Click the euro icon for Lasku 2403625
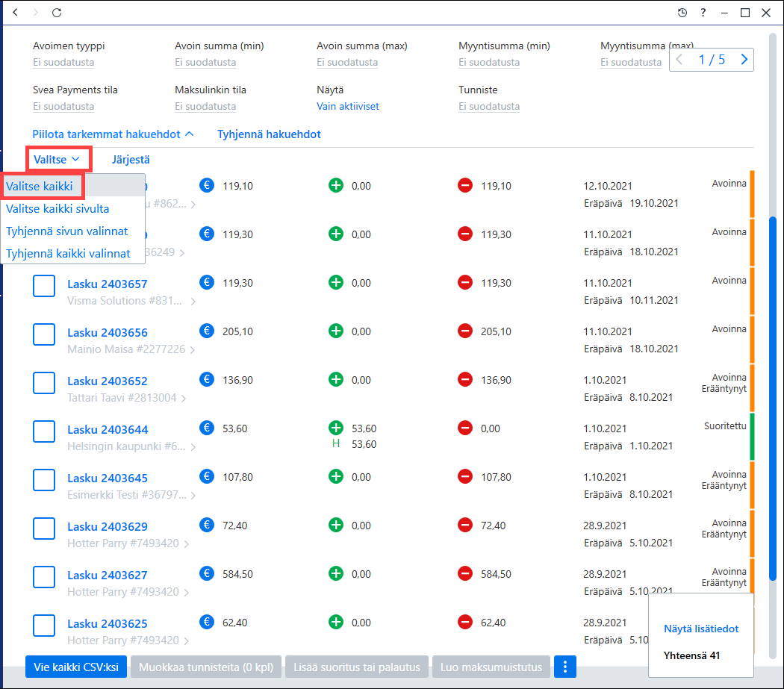The image size is (784, 689). [207, 622]
